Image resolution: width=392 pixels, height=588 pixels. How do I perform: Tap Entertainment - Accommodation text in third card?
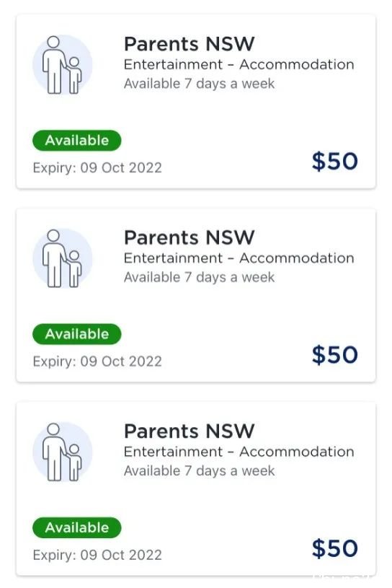pos(239,452)
